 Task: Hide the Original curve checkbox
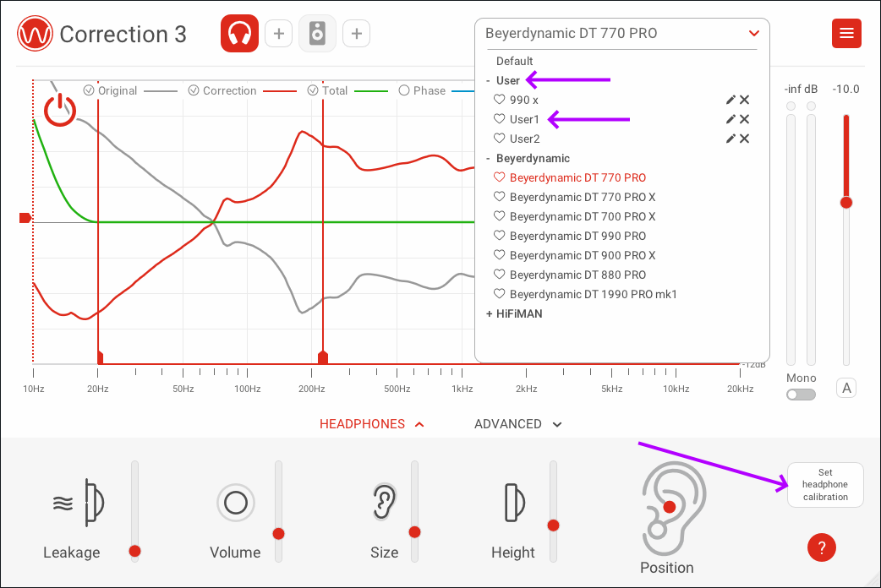click(89, 90)
